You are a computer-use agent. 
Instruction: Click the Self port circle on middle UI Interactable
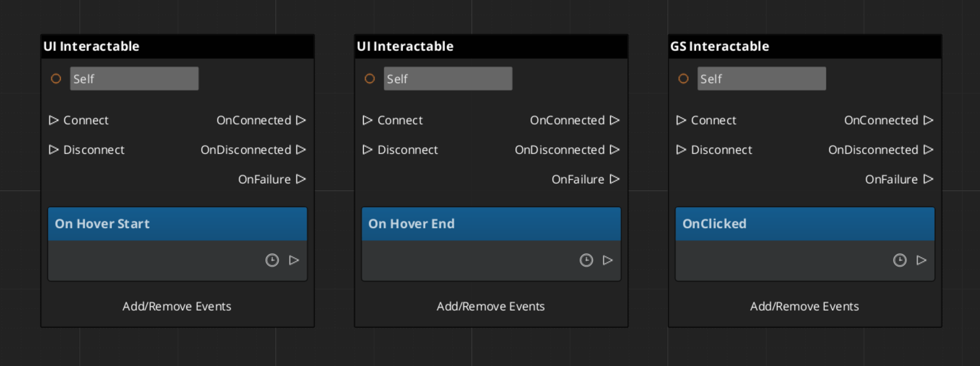(370, 78)
